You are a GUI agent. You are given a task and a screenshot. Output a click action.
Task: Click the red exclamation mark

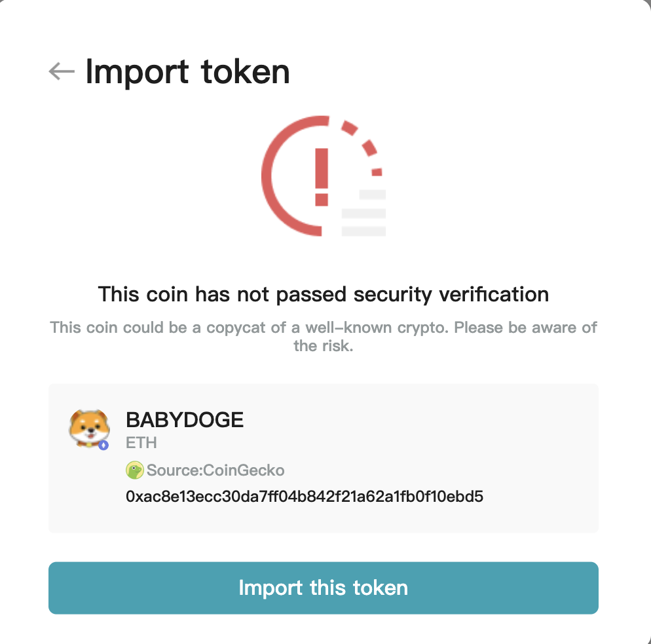pos(321,176)
